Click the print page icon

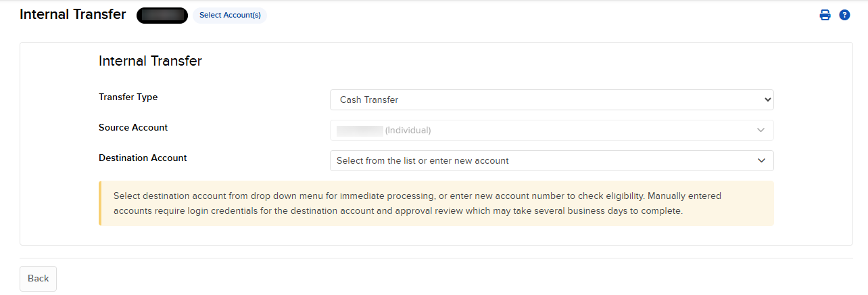click(825, 15)
